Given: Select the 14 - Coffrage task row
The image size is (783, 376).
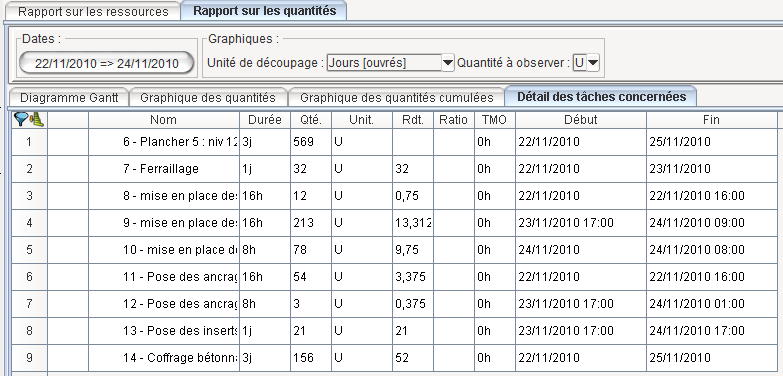Looking at the screenshot, I should pyautogui.click(x=394, y=358).
